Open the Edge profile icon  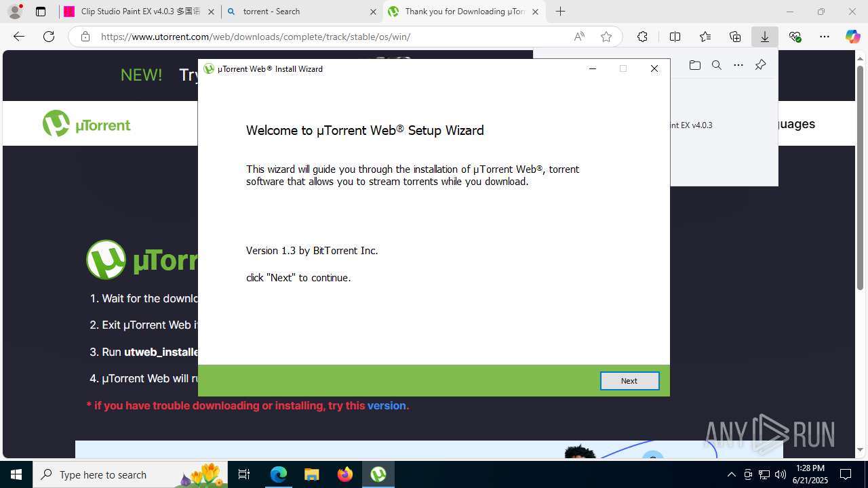click(15, 12)
